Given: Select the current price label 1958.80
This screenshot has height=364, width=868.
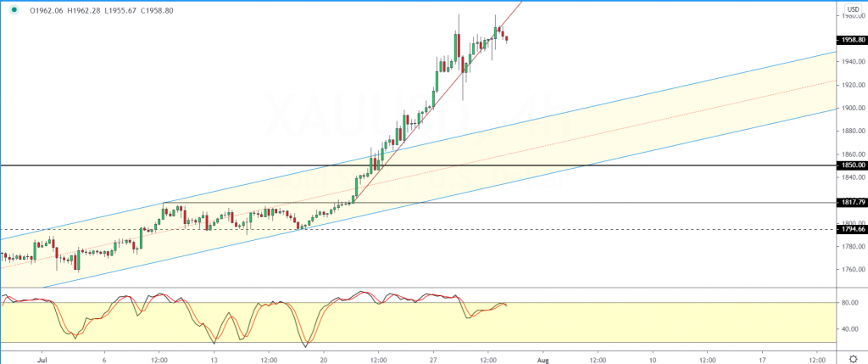Looking at the screenshot, I should click(x=852, y=40).
